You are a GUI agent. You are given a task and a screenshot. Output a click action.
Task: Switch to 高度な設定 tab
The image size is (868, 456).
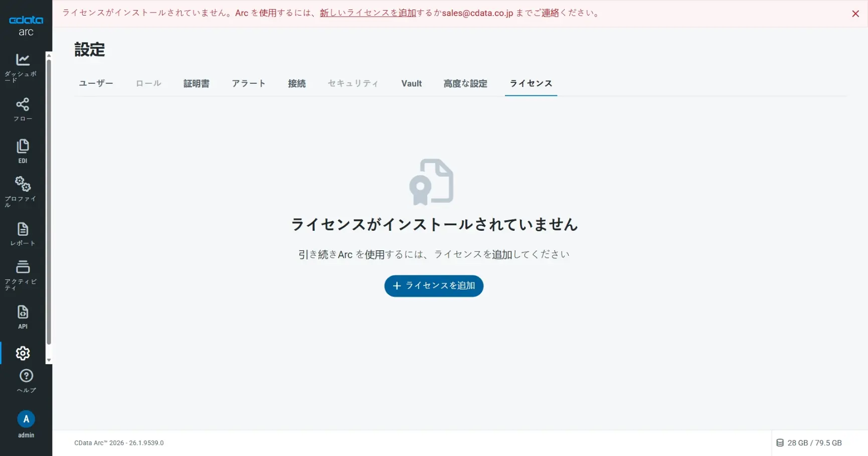click(x=465, y=83)
